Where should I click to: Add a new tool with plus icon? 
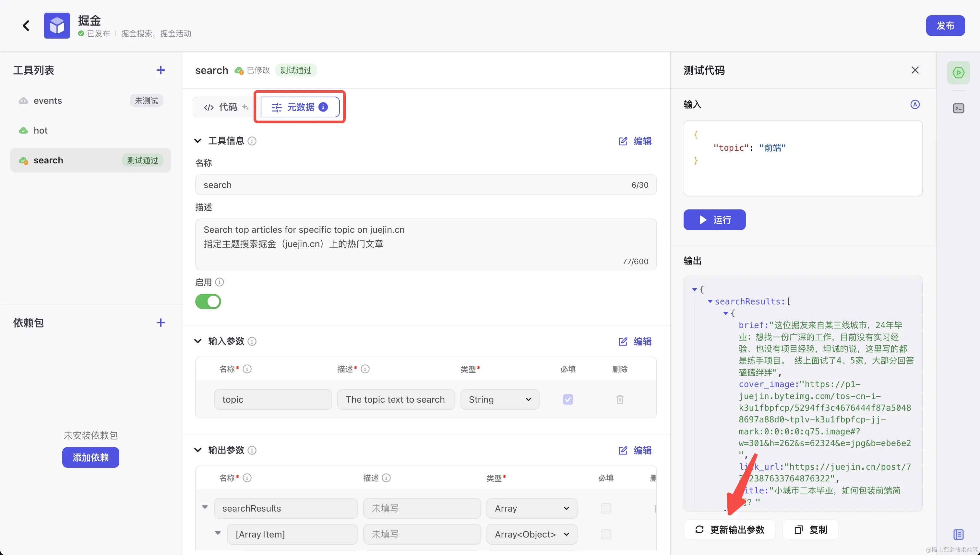[161, 70]
